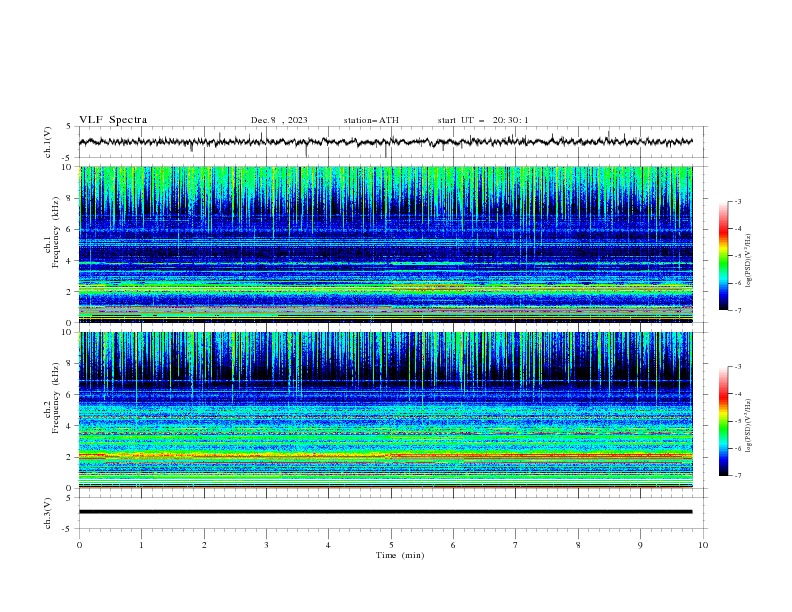Viewport: 792px width, 612px height.
Task: Click the ch.1 spectrogram color scale bar
Action: 723,256
